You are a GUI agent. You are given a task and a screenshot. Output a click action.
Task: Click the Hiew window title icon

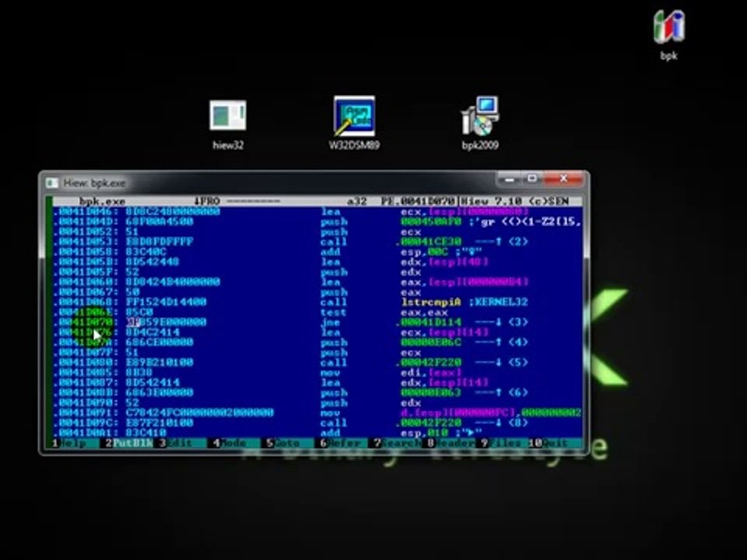(51, 183)
